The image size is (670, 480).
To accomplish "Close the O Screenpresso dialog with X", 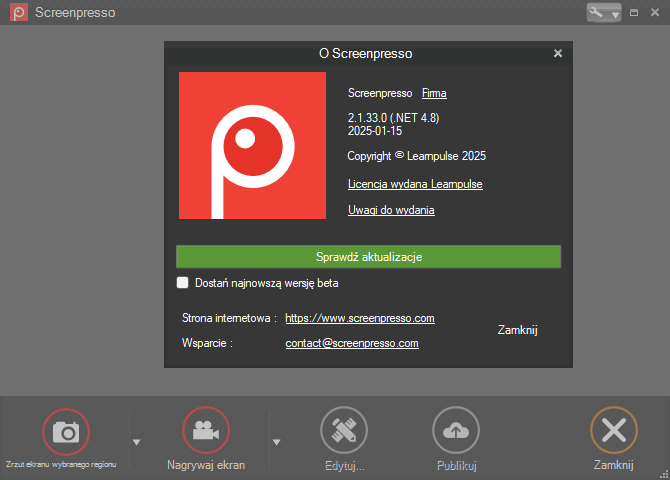I will pyautogui.click(x=558, y=53).
